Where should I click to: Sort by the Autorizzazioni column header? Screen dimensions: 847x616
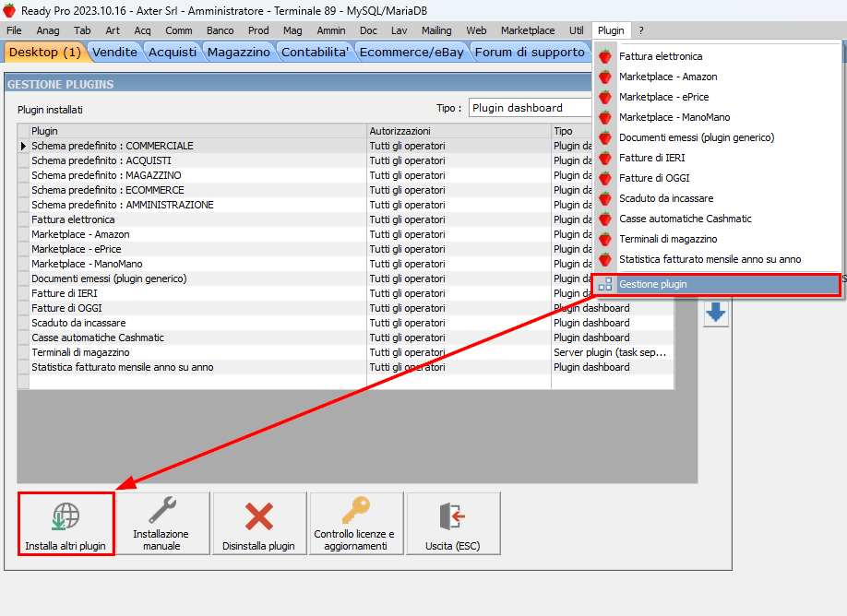(459, 131)
